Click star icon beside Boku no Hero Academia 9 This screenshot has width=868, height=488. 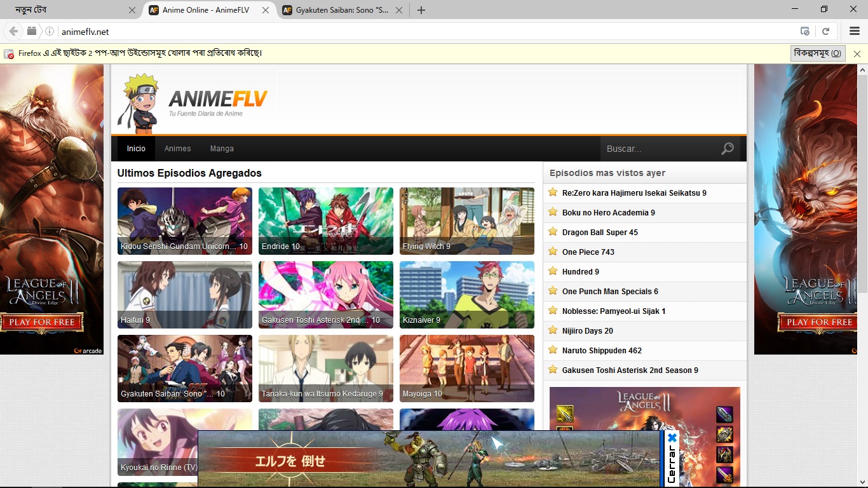point(553,212)
